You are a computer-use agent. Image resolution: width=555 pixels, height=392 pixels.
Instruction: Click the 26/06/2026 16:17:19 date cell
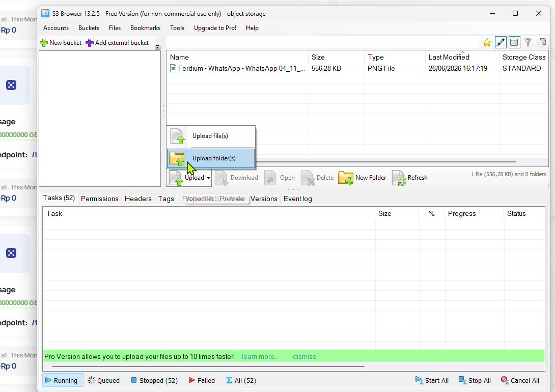tap(458, 68)
